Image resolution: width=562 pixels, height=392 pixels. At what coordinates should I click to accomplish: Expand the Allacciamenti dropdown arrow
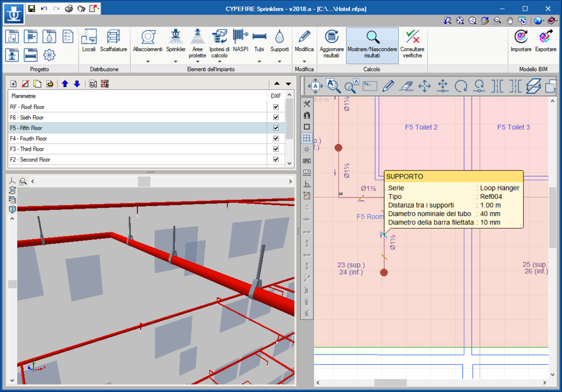pyautogui.click(x=148, y=61)
